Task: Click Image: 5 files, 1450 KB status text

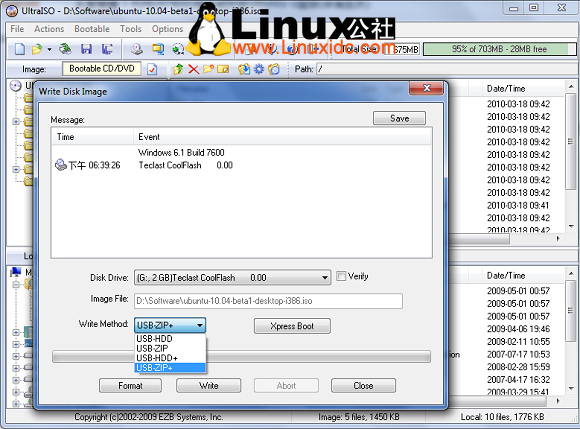Action: click(359, 417)
